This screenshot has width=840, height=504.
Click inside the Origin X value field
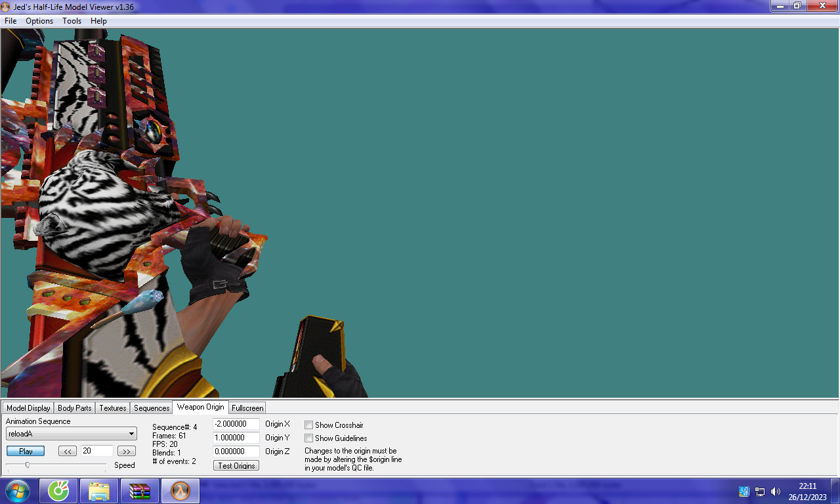[236, 423]
